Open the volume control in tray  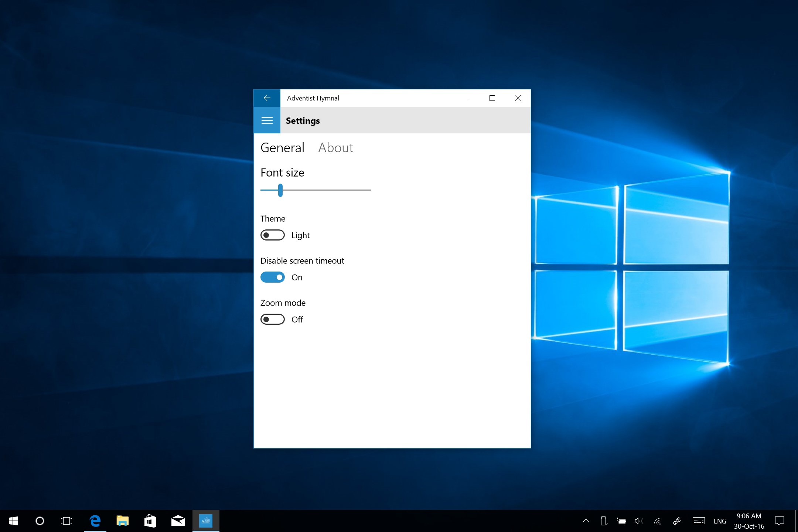639,521
